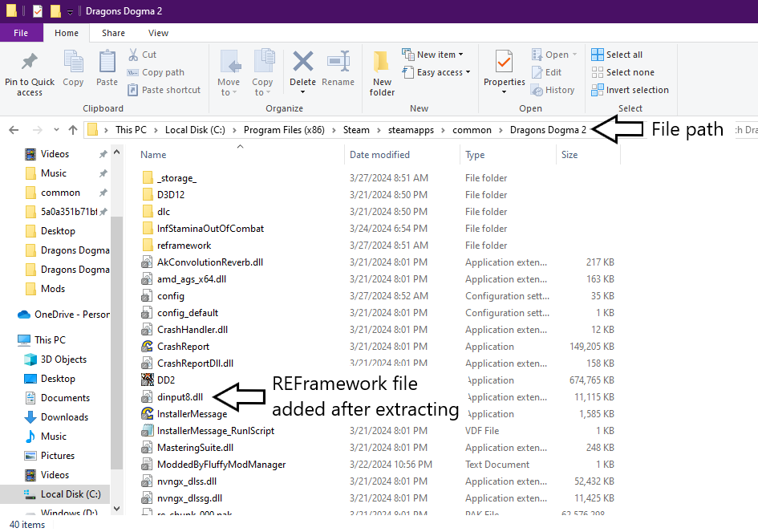Select the InfStaminaOutOfCombat folder
The width and height of the screenshot is (758, 532).
(210, 228)
